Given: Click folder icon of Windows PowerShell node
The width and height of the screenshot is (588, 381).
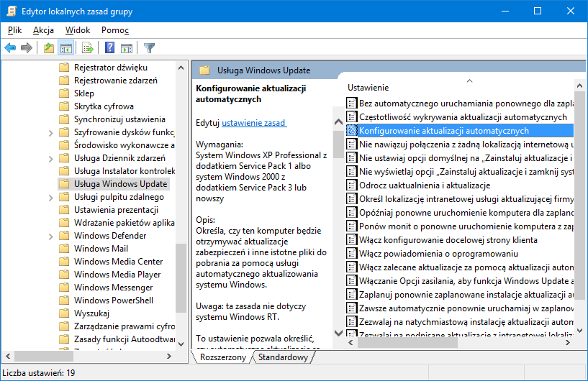Looking at the screenshot, I should pos(64,300).
